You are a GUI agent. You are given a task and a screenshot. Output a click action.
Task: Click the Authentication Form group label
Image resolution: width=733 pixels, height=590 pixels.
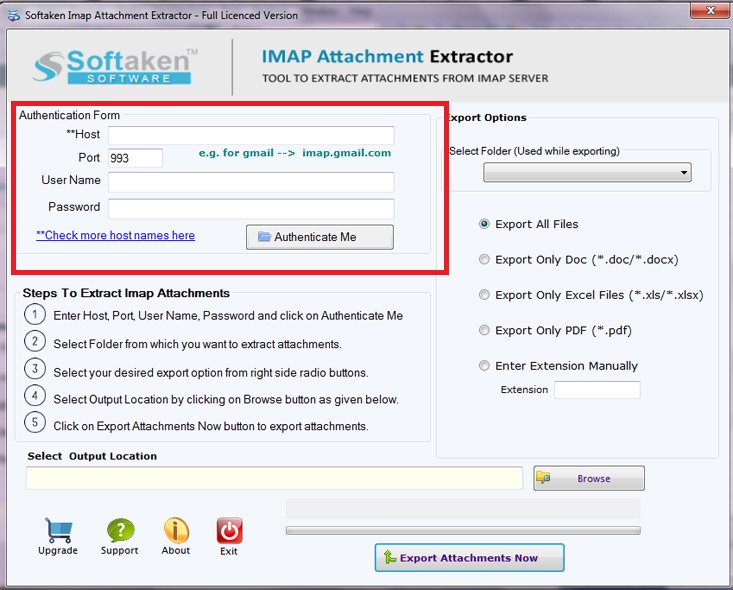coord(69,115)
